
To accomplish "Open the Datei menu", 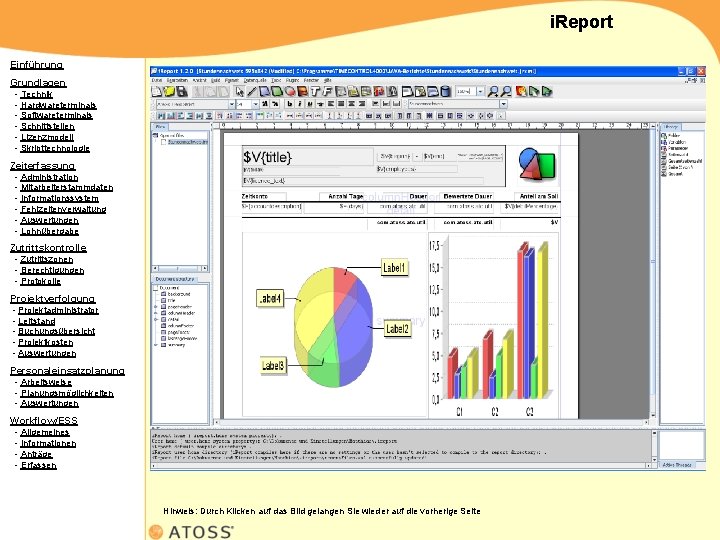I will coord(157,80).
